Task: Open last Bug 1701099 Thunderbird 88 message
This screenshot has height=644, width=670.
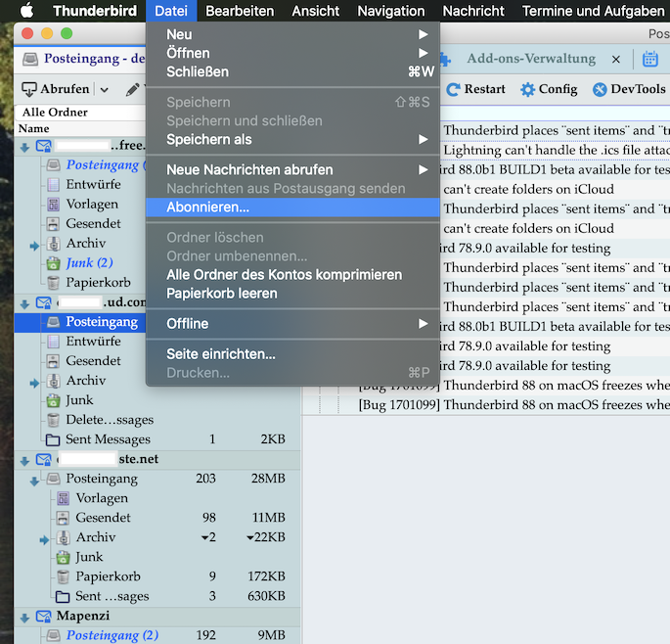Action: (x=514, y=404)
